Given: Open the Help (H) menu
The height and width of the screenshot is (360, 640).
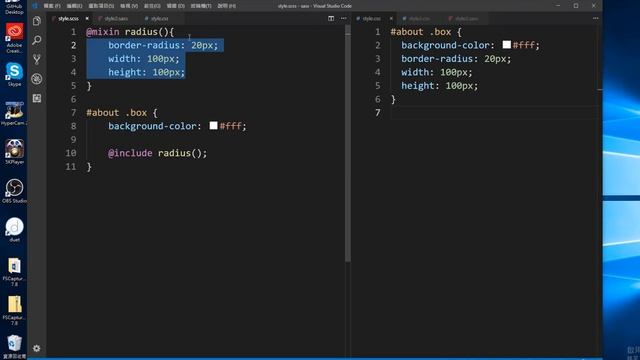Looking at the screenshot, I should 227,6.
